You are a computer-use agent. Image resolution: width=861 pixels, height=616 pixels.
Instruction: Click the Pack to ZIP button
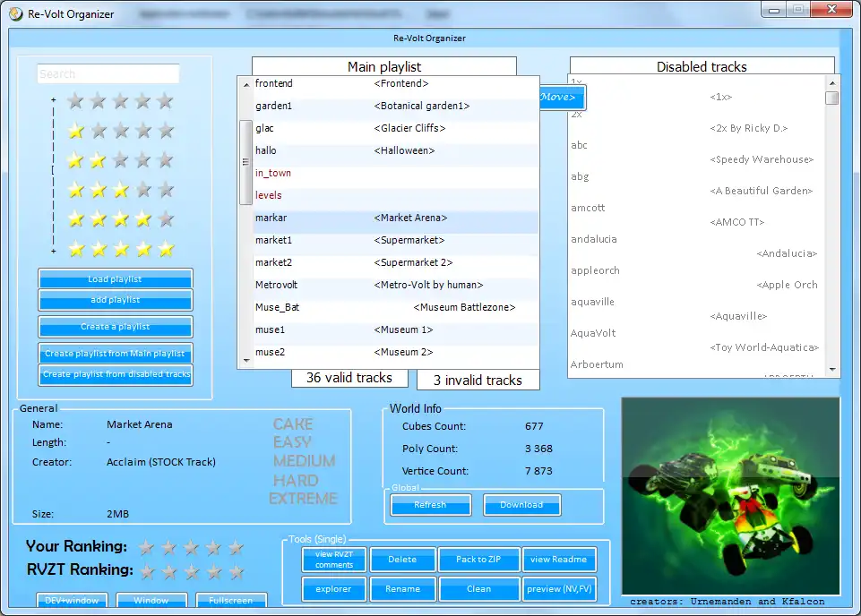point(478,560)
